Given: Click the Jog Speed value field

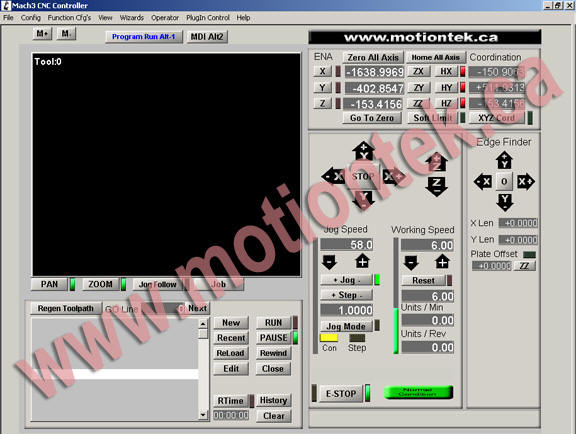Looking at the screenshot, I should 347,245.
